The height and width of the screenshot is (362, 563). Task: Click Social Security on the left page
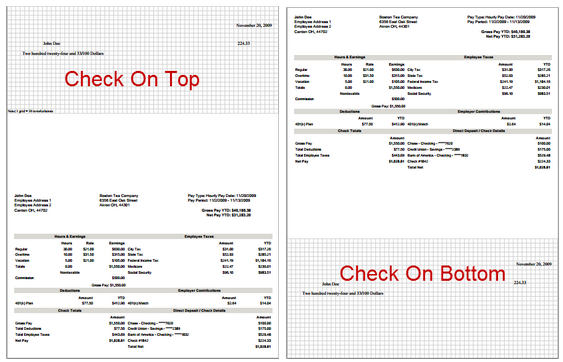[140, 272]
